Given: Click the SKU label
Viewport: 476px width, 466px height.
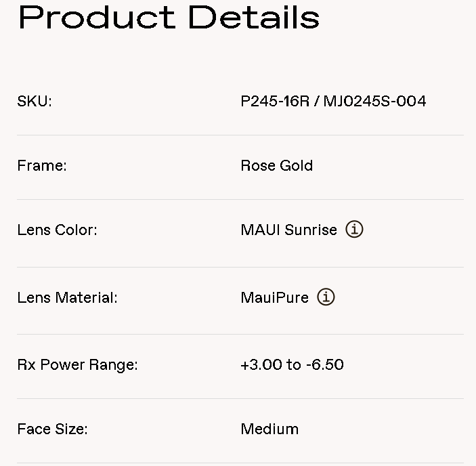Looking at the screenshot, I should (x=35, y=102).
